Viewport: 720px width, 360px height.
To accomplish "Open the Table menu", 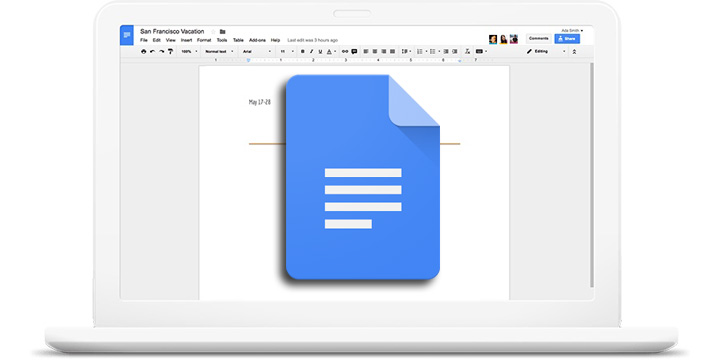I will point(238,40).
